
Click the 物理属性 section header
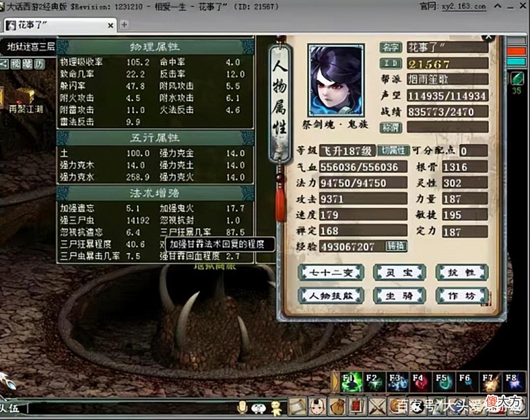pyautogui.click(x=155, y=47)
